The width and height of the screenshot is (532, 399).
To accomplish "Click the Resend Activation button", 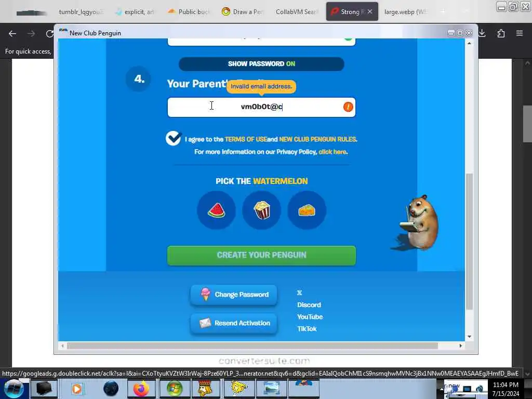I will [234, 323].
